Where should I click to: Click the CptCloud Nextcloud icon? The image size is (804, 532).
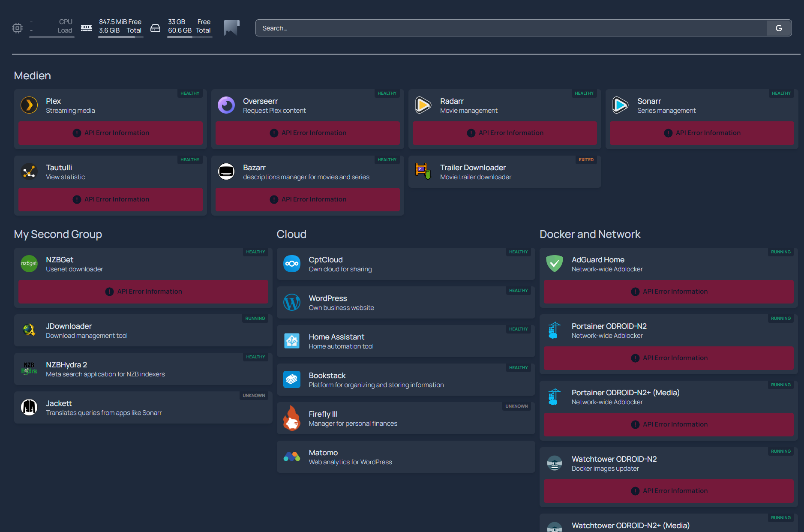(292, 264)
